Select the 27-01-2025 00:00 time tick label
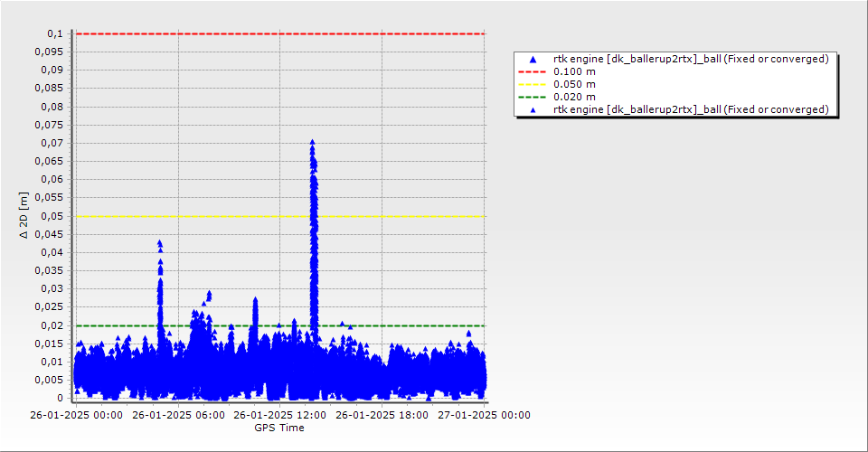The image size is (868, 452). (x=484, y=415)
